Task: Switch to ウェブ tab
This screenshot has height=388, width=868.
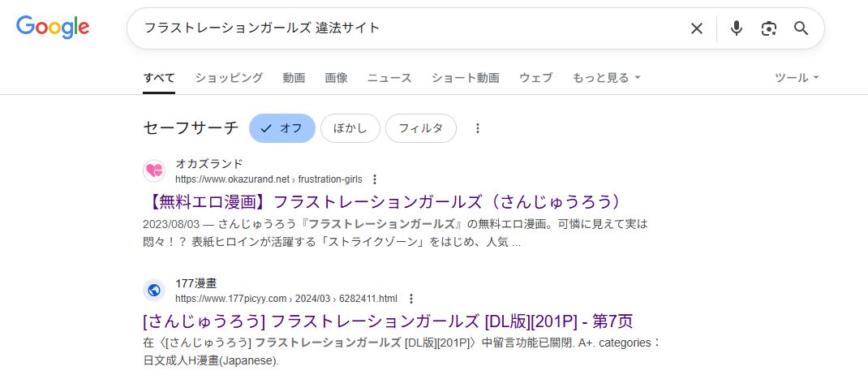Action: pyautogui.click(x=535, y=78)
